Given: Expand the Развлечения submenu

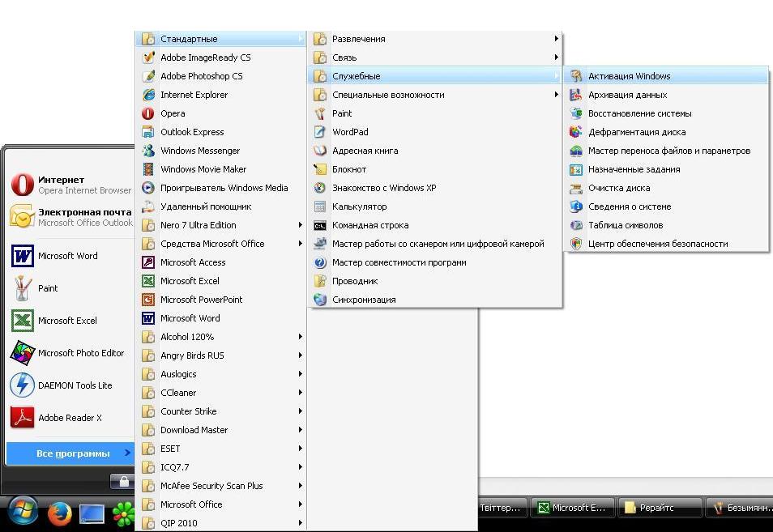Looking at the screenshot, I should pyautogui.click(x=435, y=39).
